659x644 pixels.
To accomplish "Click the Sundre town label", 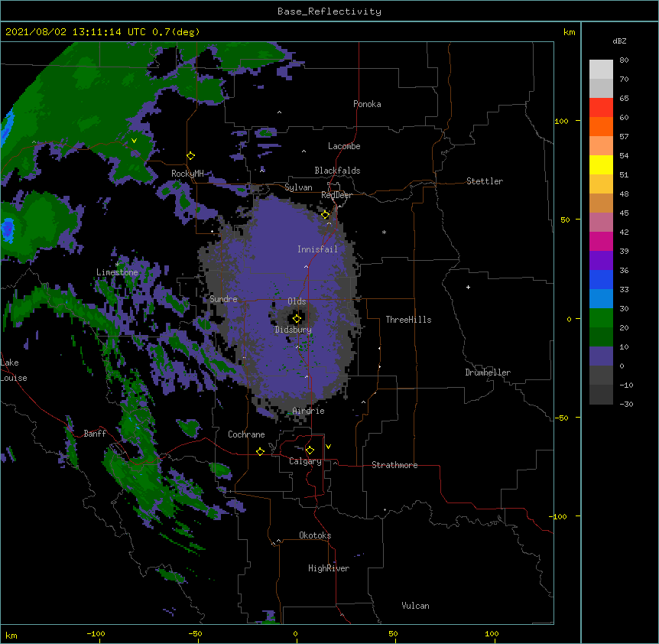I will 223,299.
